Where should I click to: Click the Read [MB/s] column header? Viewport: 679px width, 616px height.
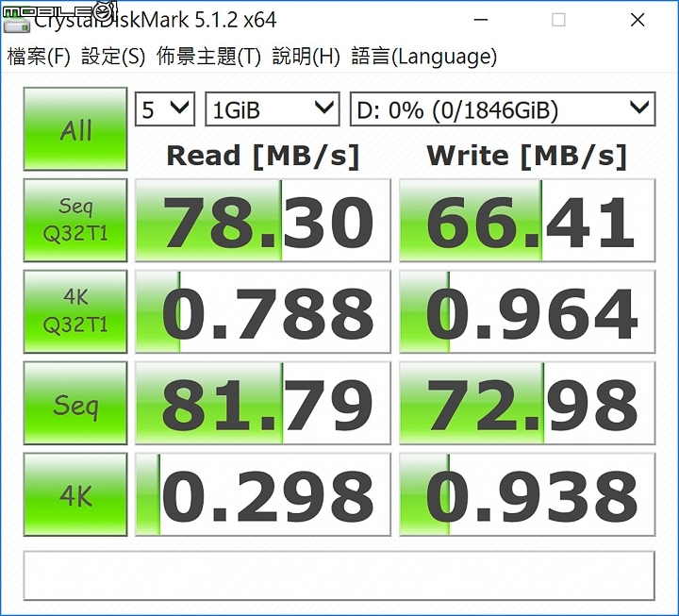[263, 156]
